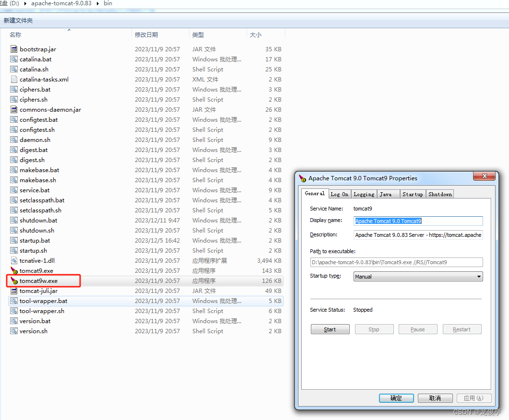Viewport: 509px width, 420px height.
Task: Confirm with the 确定 button
Action: [396, 398]
